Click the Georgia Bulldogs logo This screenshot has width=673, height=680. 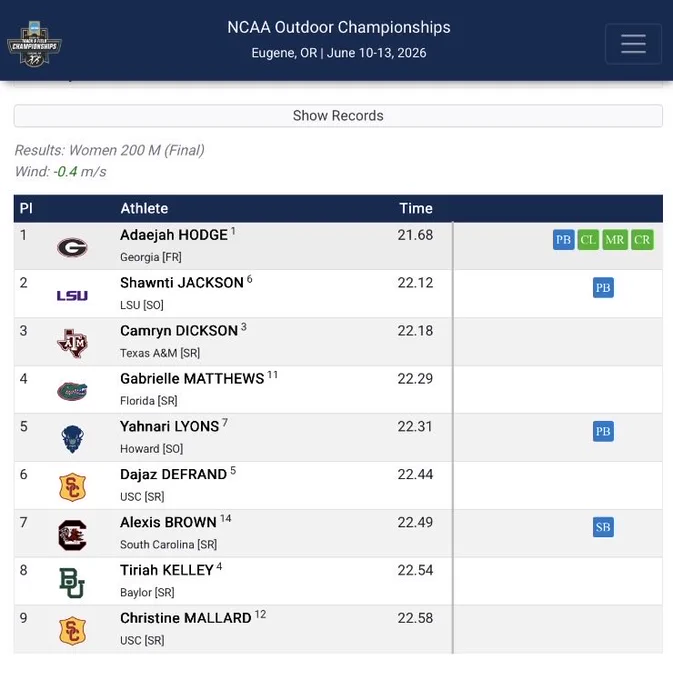click(72, 248)
